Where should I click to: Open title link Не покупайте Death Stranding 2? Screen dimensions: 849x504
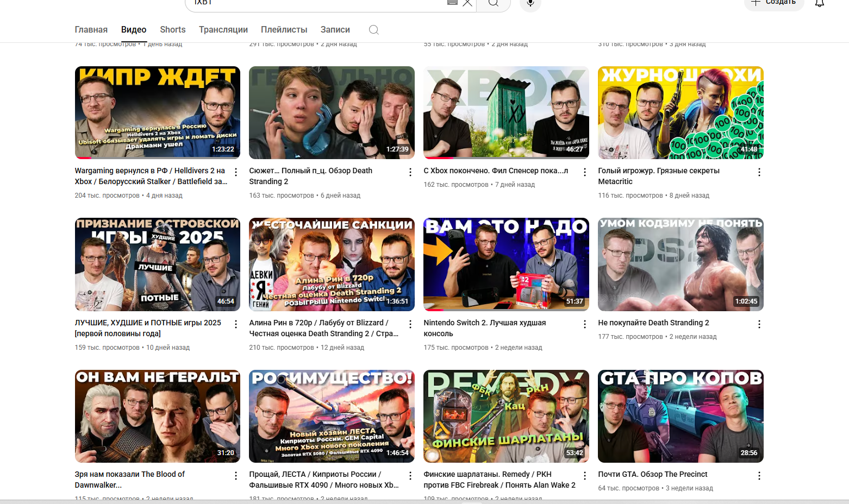click(x=653, y=323)
